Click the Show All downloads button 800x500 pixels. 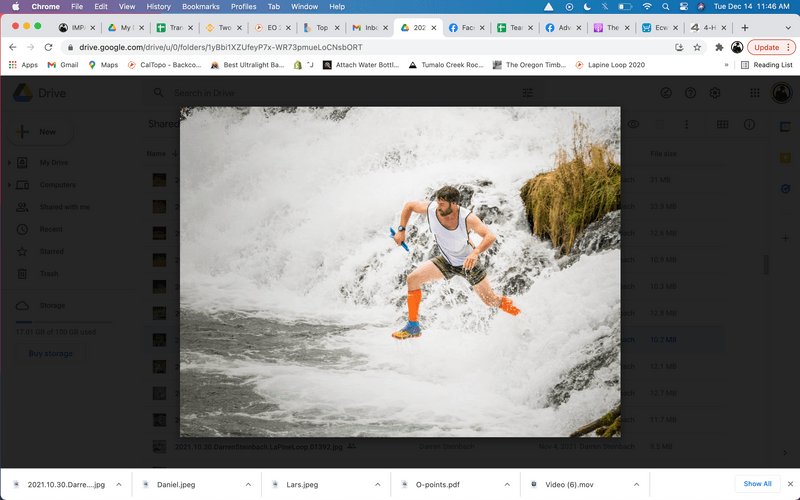757,484
